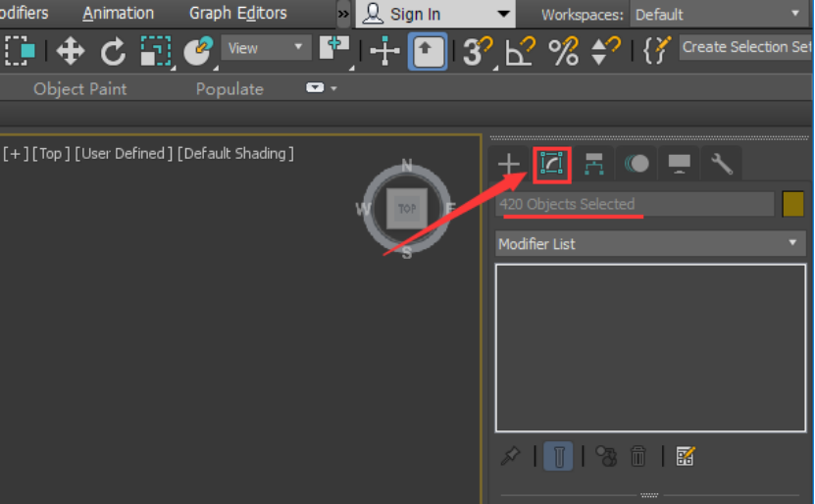Open Edit Named Selection Sets

(656, 50)
